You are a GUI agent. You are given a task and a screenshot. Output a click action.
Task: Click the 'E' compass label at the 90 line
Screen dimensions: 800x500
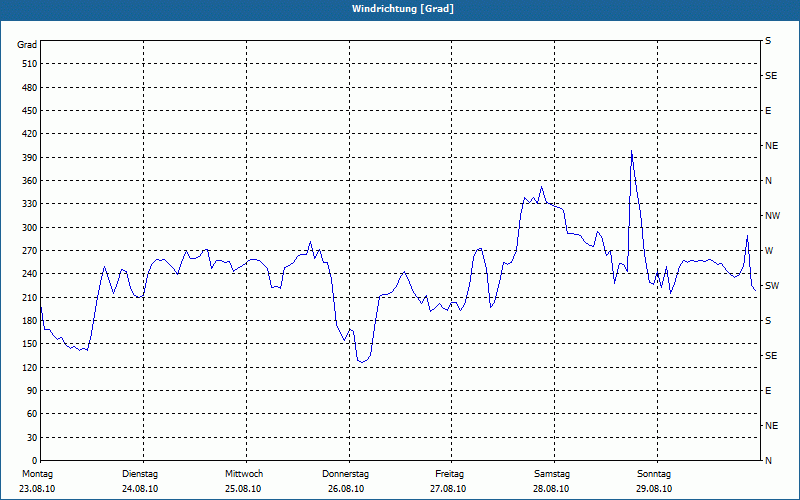(x=768, y=391)
